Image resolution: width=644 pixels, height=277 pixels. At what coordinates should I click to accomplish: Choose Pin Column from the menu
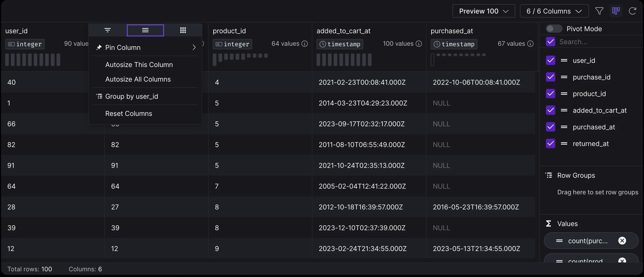coord(145,47)
